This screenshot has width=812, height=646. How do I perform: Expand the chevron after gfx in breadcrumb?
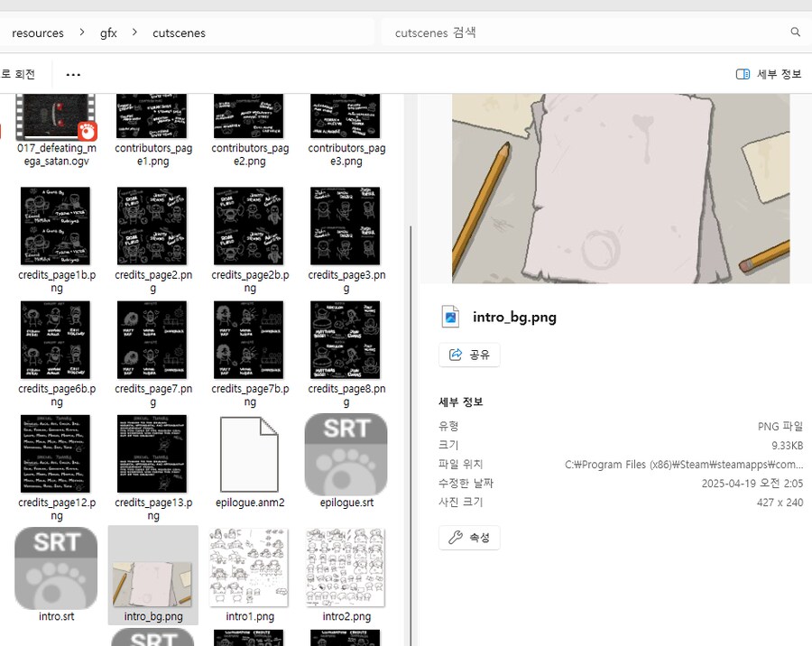coord(134,32)
